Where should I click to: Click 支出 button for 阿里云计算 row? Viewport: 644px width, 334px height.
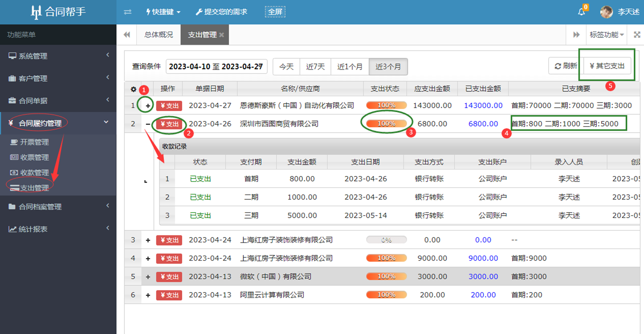pyautogui.click(x=169, y=295)
